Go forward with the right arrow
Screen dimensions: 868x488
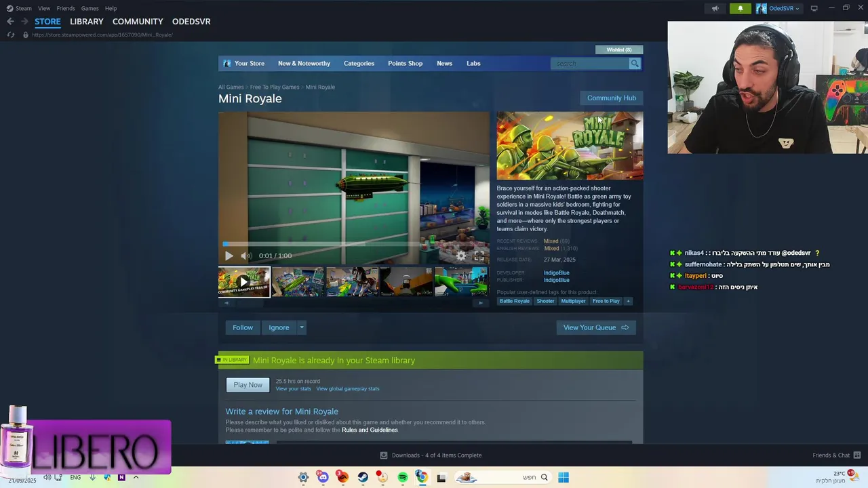pyautogui.click(x=24, y=22)
